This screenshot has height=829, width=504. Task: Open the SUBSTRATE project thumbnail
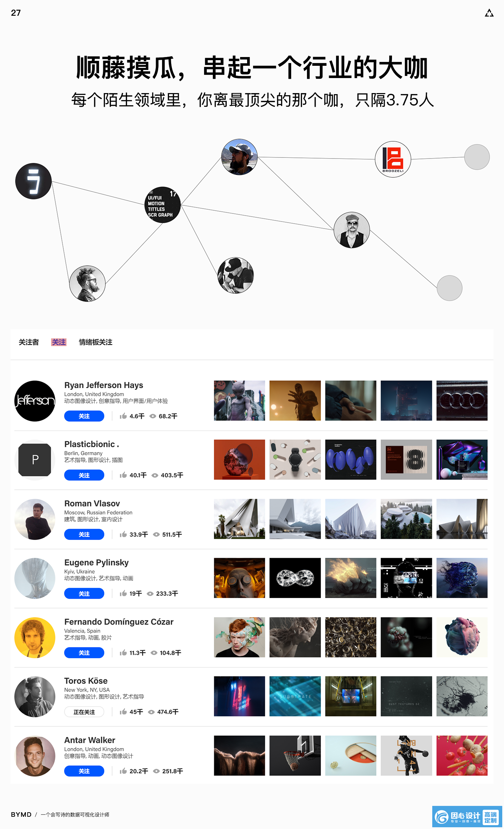pos(295,696)
